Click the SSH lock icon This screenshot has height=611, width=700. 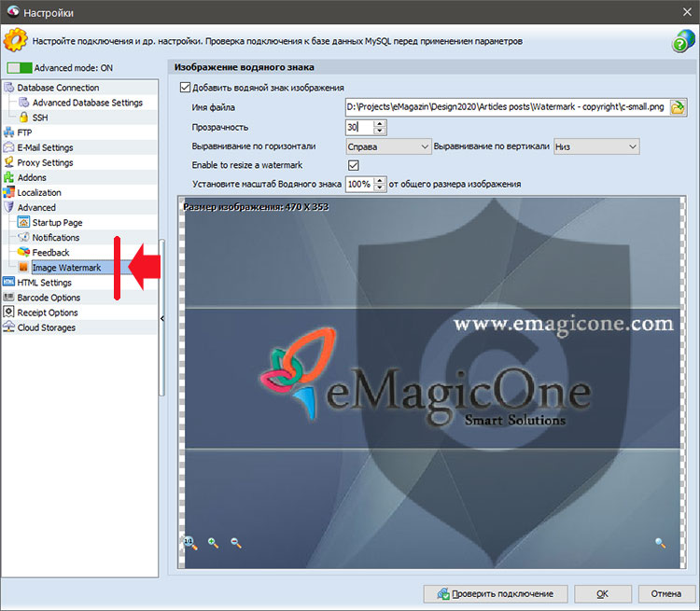point(24,118)
